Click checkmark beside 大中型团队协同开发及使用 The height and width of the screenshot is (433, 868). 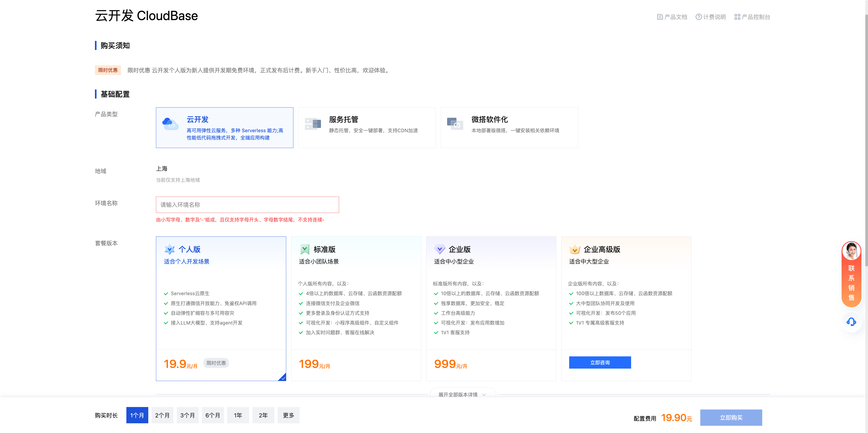pos(571,304)
